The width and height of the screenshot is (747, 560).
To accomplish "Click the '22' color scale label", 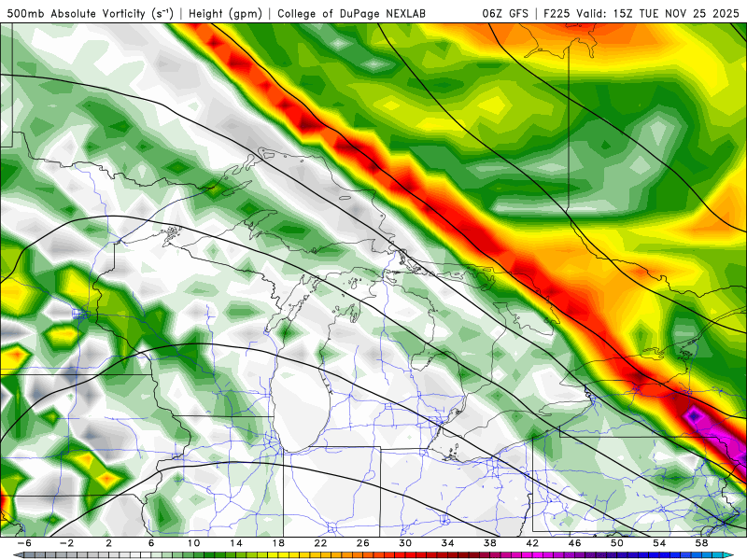I will click(320, 543).
